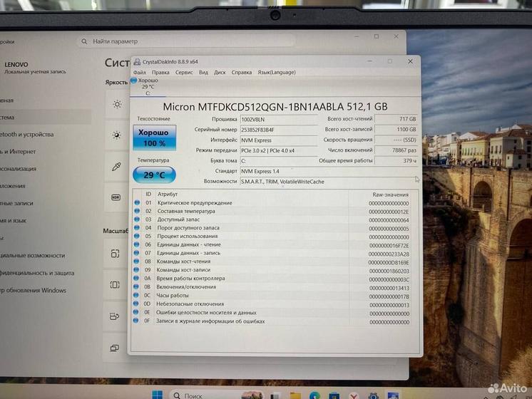Viewport: 532px width, 399px height.
Task: Click status icon of Единицы данных - чтение row
Action: point(136,244)
